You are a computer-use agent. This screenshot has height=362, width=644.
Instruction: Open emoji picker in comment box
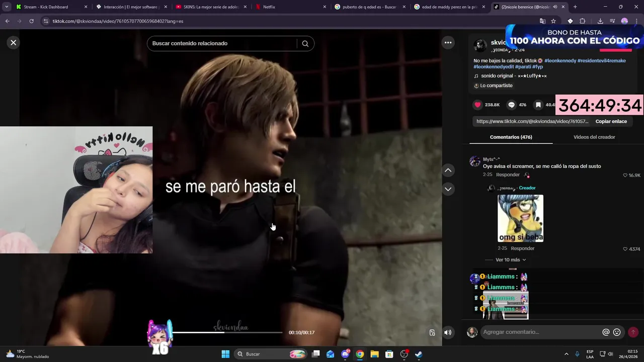pyautogui.click(x=617, y=332)
